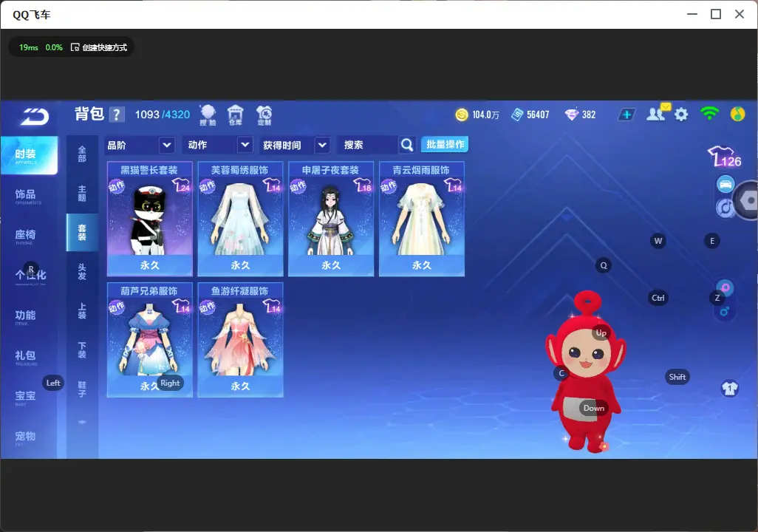This screenshot has width=758, height=532.
Task: Select the pink female gender icon
Action: tap(725, 287)
